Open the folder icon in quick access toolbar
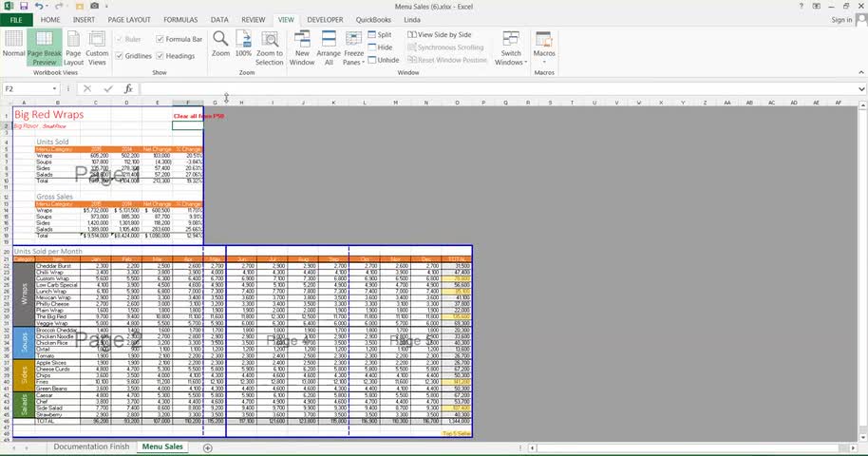 [x=80, y=6]
